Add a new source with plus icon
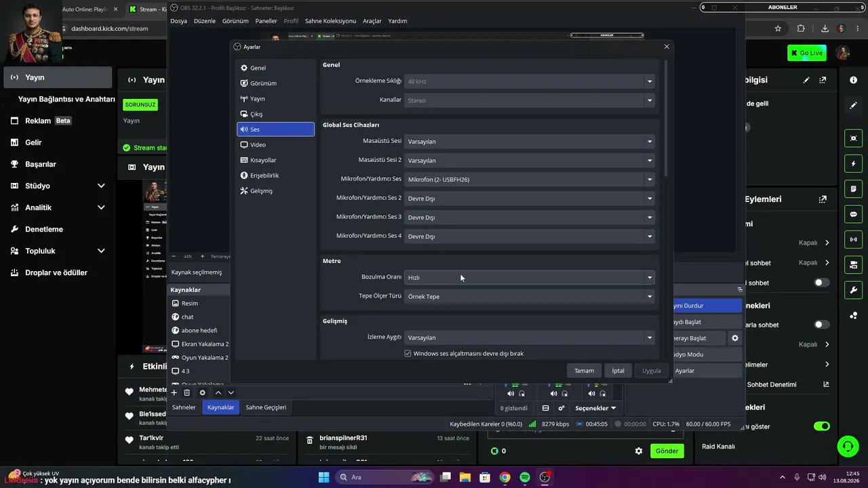The height and width of the screenshot is (488, 868). point(174,392)
